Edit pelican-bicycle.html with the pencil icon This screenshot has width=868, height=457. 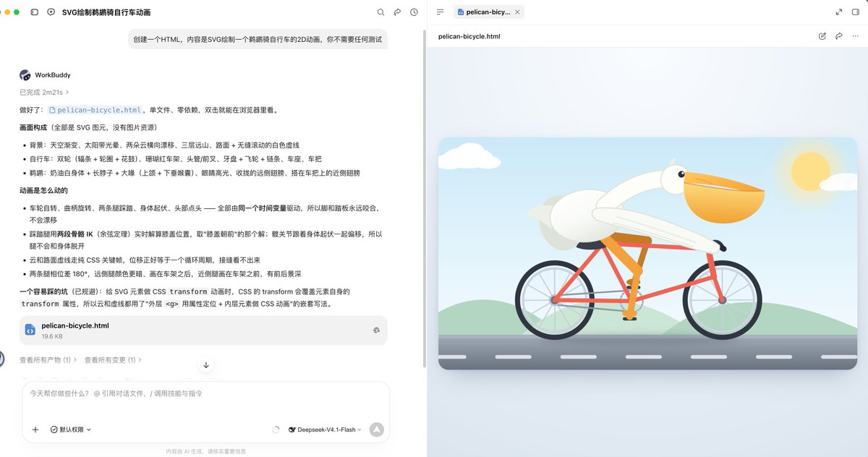coord(822,36)
